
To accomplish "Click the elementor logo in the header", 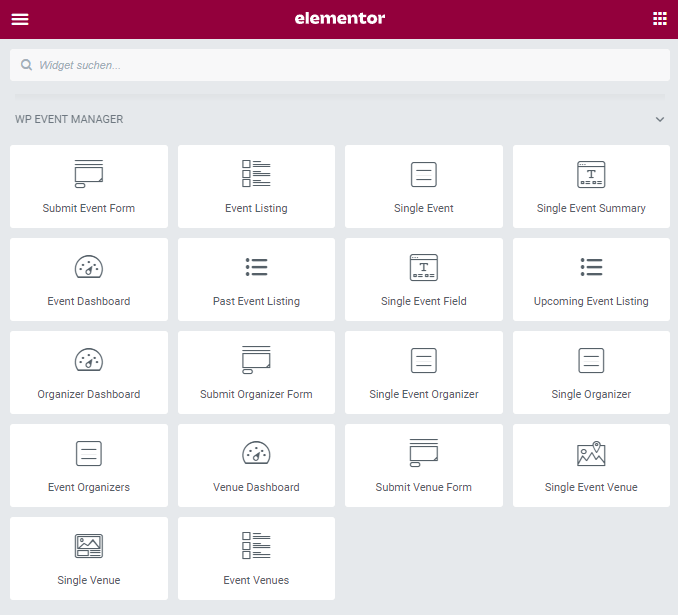I will coord(340,18).
